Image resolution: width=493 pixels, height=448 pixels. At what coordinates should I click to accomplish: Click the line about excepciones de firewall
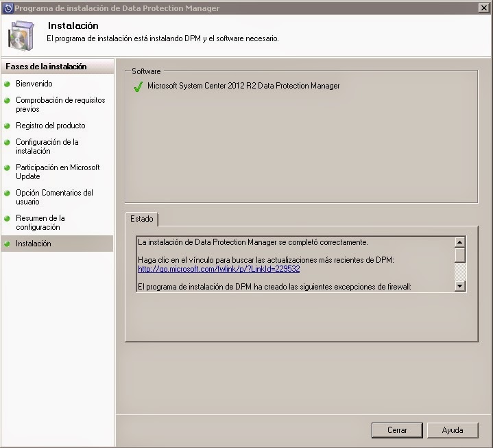[x=274, y=287]
